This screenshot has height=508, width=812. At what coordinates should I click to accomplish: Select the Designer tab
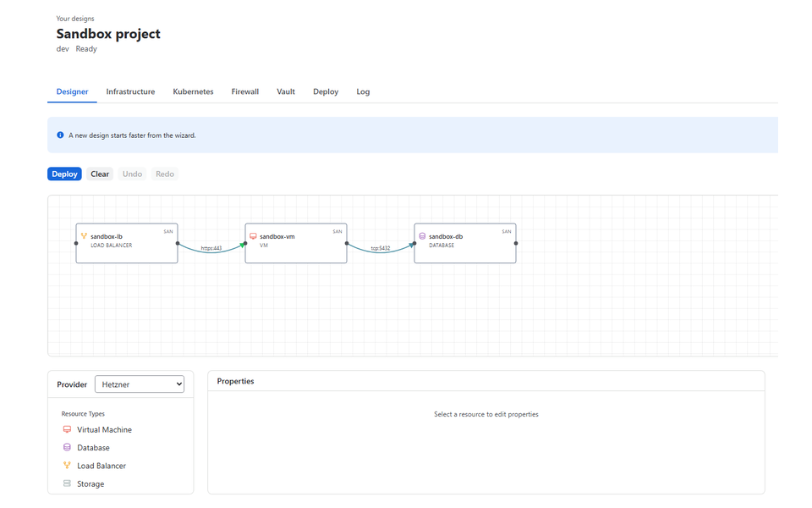coord(72,91)
